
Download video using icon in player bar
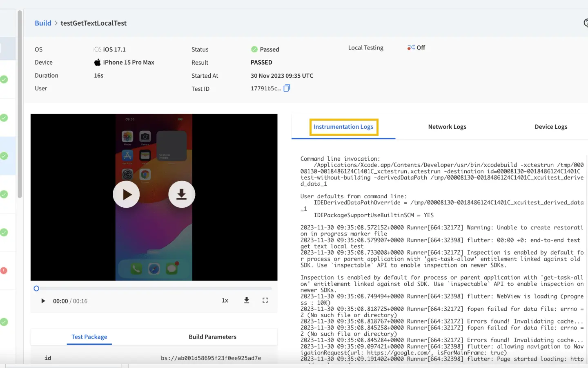[247, 301]
